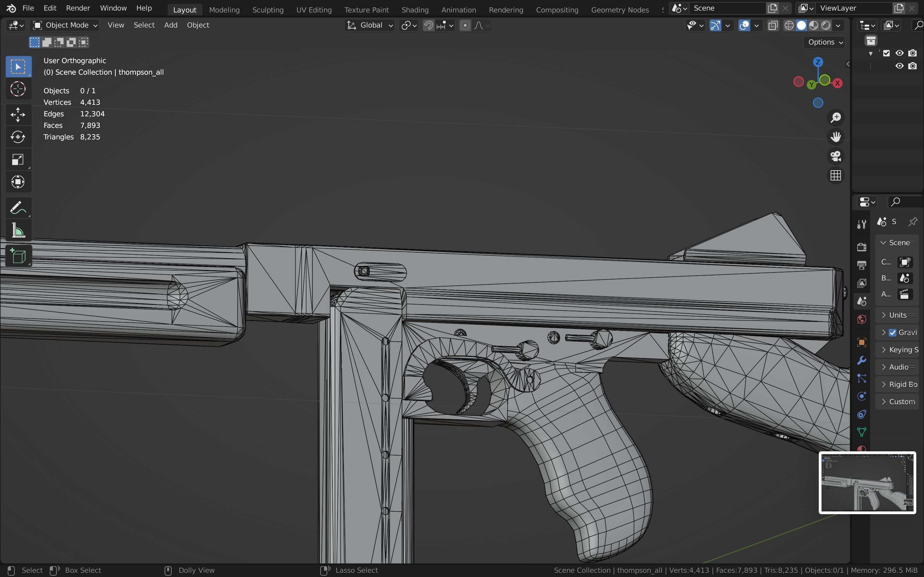Open the Add menu in header
This screenshot has width=924, height=577.
pos(171,25)
